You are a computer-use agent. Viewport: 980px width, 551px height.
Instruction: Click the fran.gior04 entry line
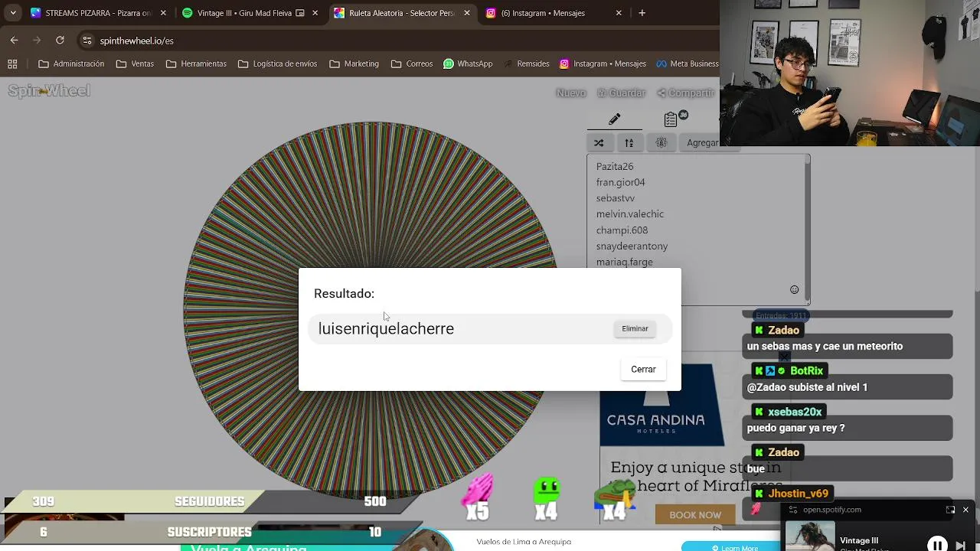(x=620, y=182)
